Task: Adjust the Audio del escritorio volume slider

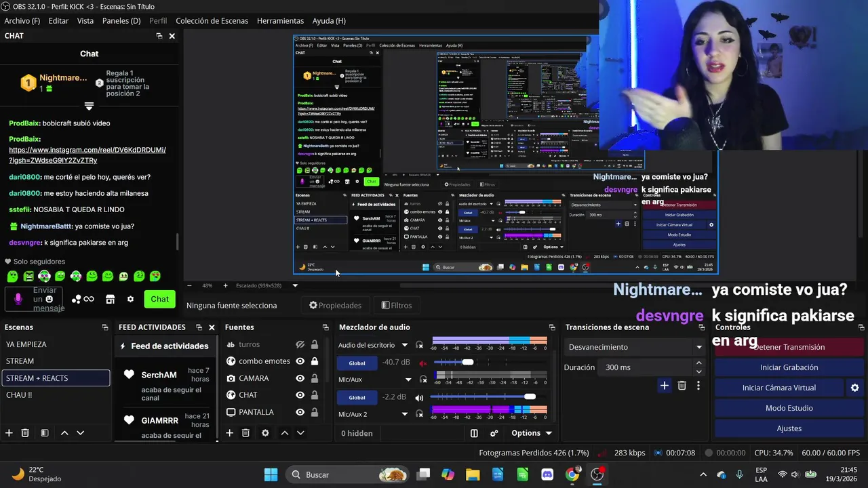Action: (468, 362)
